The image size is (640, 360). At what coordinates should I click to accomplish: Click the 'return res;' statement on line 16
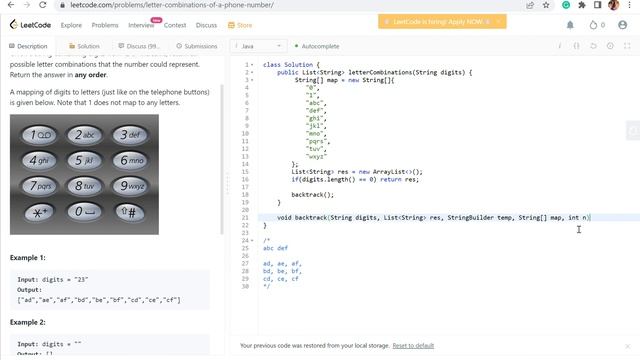click(x=399, y=179)
